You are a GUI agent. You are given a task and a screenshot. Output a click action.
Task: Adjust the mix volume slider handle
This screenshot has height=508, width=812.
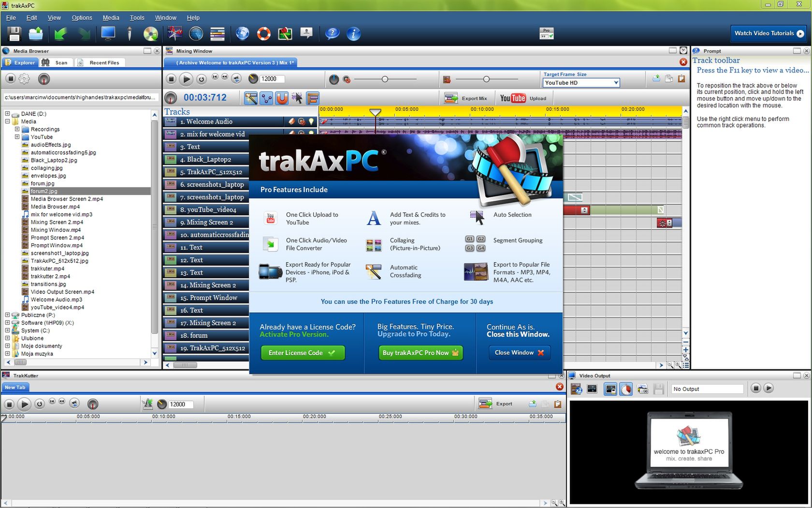(x=385, y=79)
